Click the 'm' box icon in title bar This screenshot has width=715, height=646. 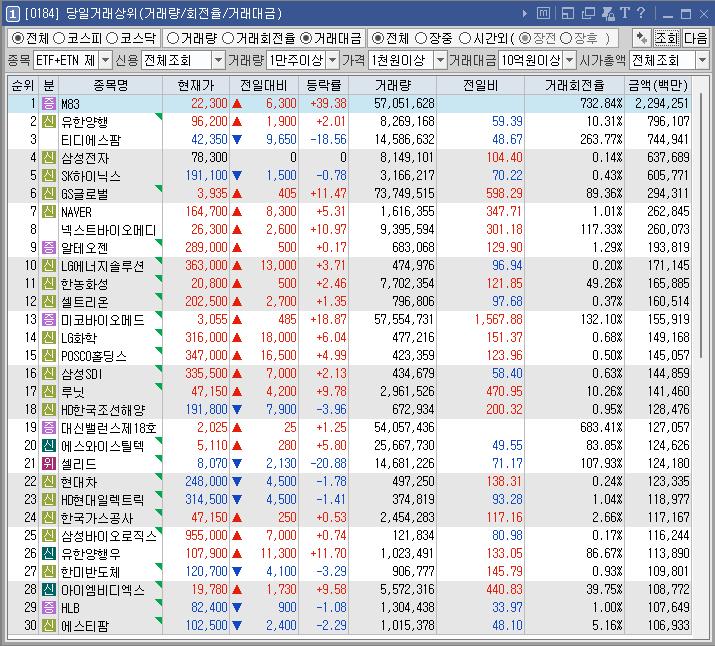[x=543, y=13]
